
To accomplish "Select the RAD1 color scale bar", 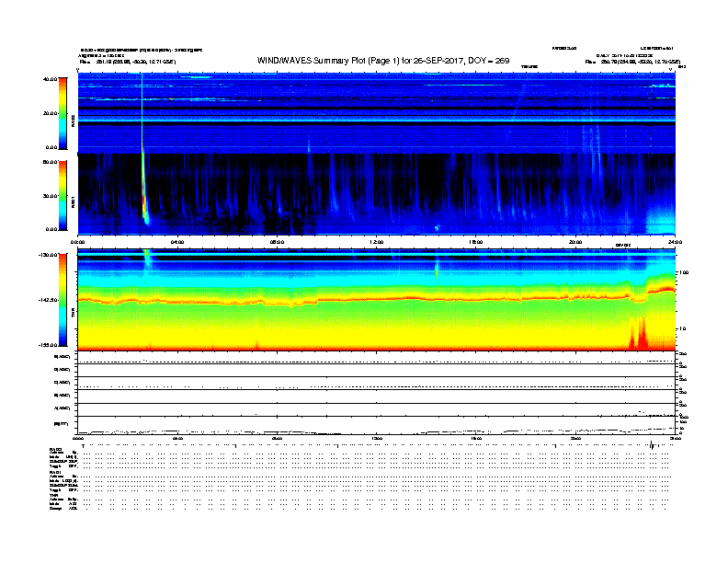I will coord(63,196).
